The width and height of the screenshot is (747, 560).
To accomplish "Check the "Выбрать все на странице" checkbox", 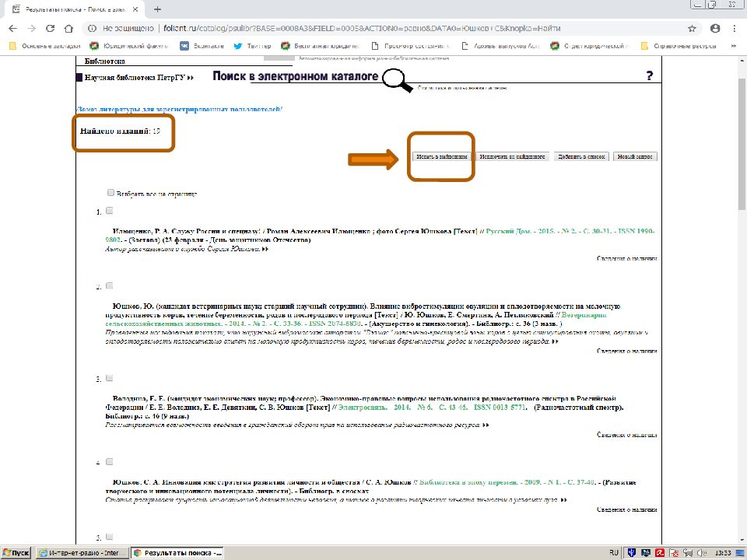I will coord(110,192).
